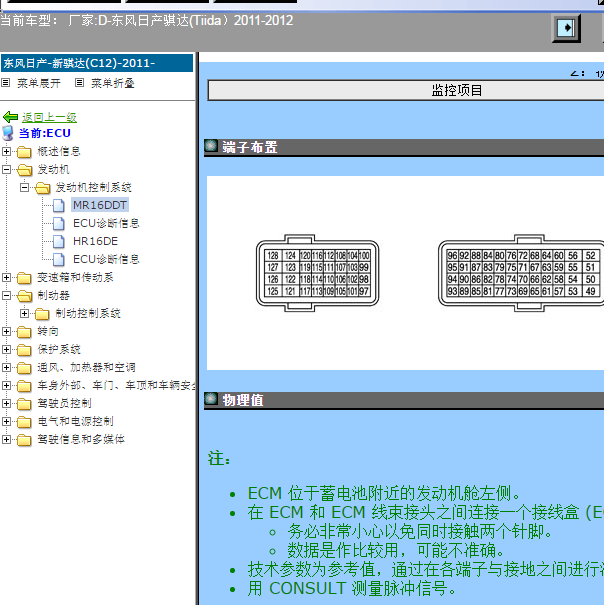Expand the 变速箱和传动系 folder
Image resolution: width=604 pixels, height=605 pixels.
(x=6, y=277)
